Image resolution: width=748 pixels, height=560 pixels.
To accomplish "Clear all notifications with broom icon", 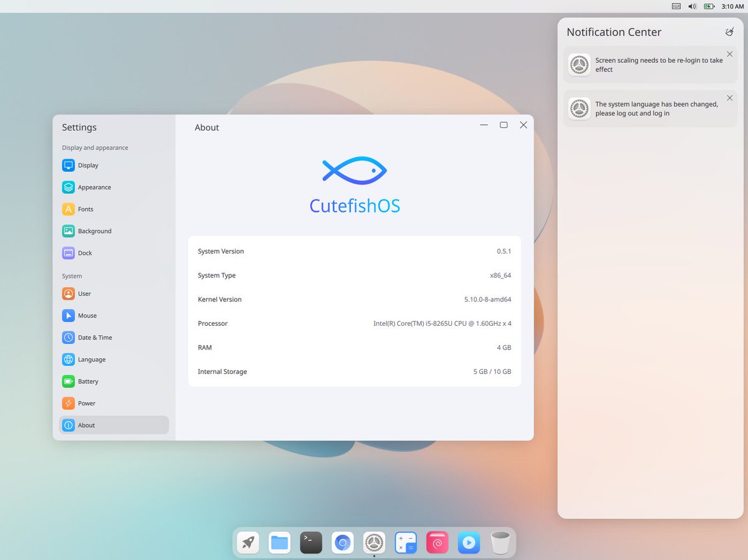I will (x=729, y=32).
